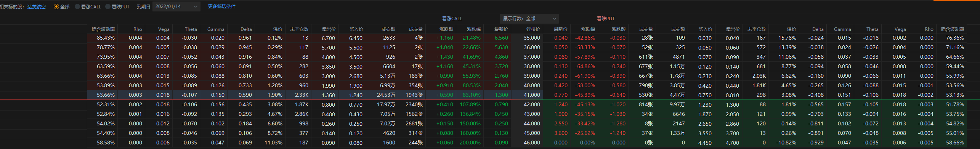
Task: Click put ask price 4.700
Action: point(732,143)
